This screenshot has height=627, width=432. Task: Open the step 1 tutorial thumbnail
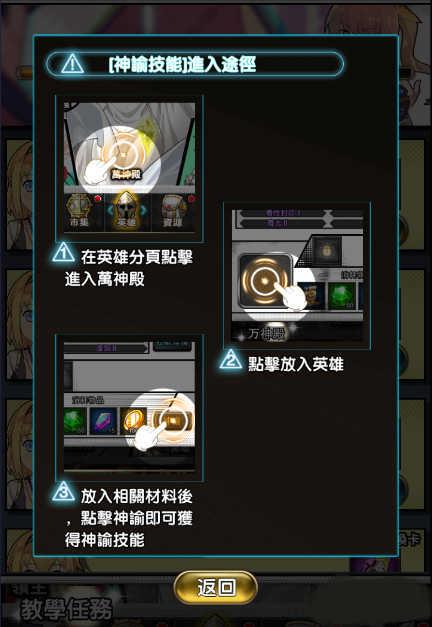(130, 168)
